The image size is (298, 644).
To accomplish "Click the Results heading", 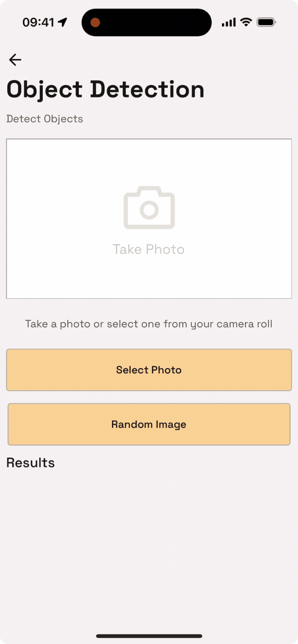I will [x=30, y=463].
